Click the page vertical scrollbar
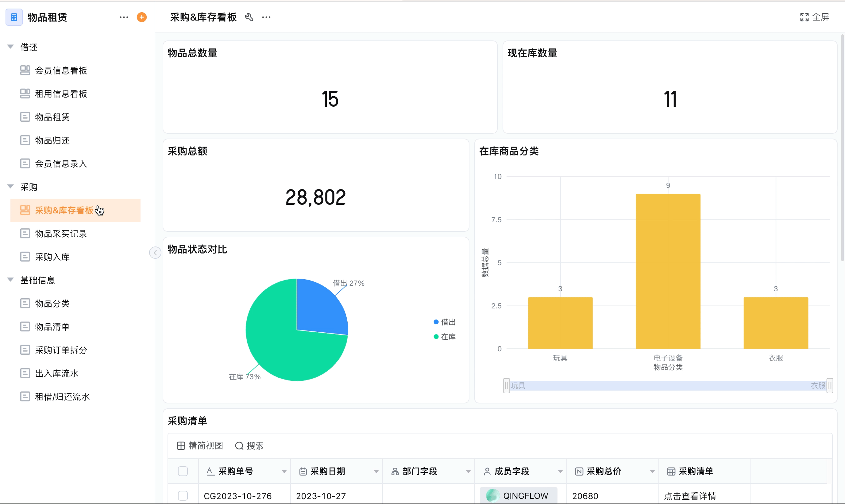This screenshot has width=845, height=504. [x=843, y=148]
